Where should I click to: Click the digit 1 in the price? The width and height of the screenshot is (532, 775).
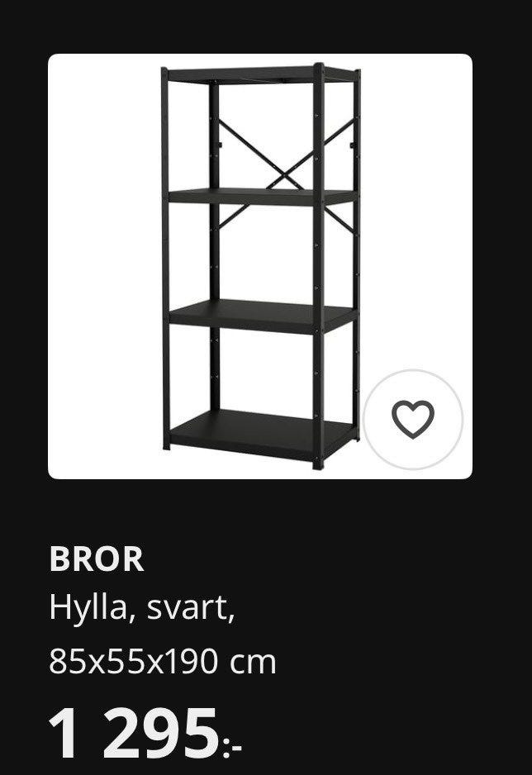pos(64,733)
